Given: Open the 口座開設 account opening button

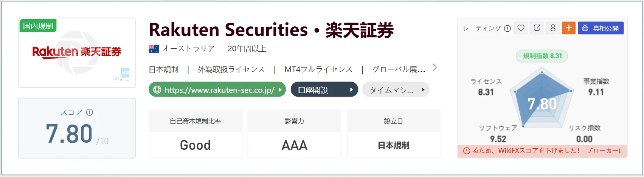Looking at the screenshot, I should click(324, 89).
